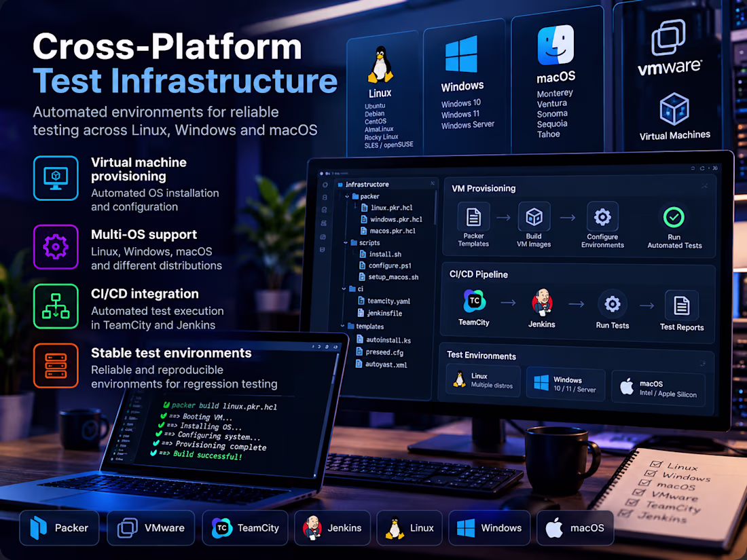
Task: Tick the handwritten Linux checkbox on notepad
Action: tap(656, 464)
